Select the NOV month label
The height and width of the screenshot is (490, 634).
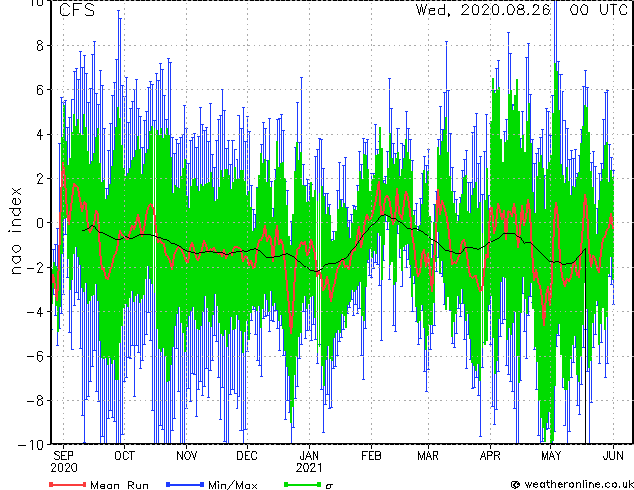click(186, 456)
